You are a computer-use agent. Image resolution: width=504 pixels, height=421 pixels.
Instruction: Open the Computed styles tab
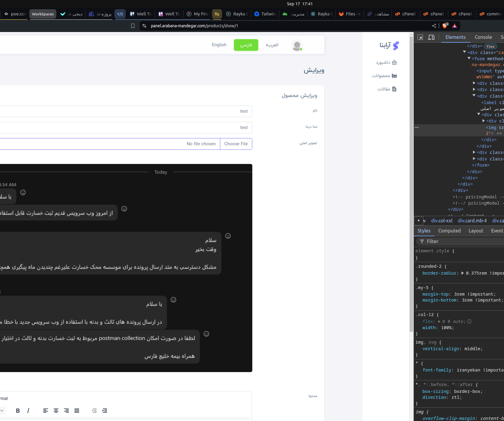click(449, 231)
